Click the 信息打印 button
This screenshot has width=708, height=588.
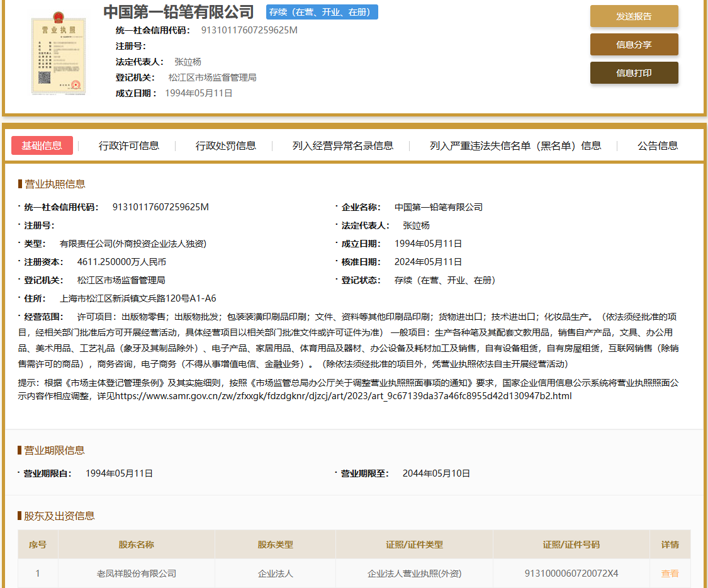coord(634,72)
